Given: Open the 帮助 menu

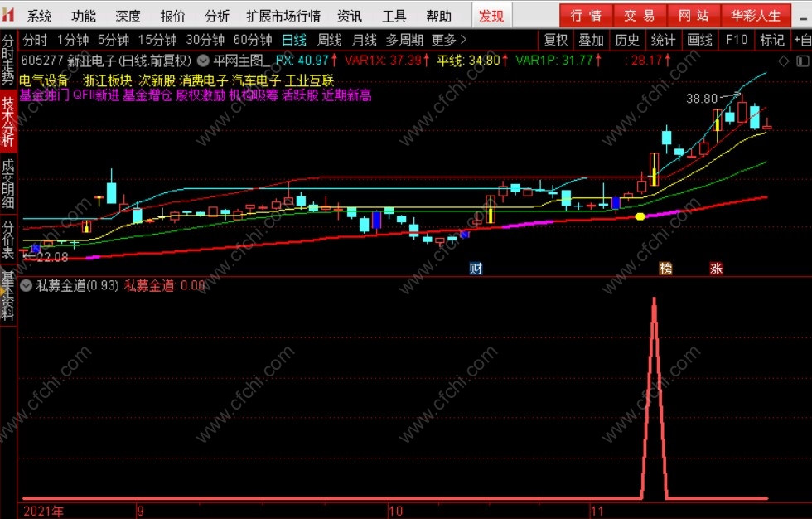Looking at the screenshot, I should (x=439, y=16).
